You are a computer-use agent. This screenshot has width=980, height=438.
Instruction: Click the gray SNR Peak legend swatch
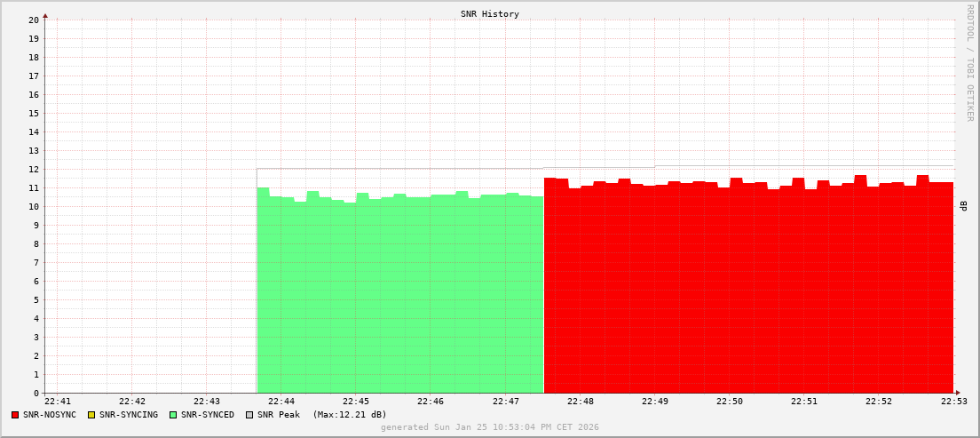coord(249,415)
